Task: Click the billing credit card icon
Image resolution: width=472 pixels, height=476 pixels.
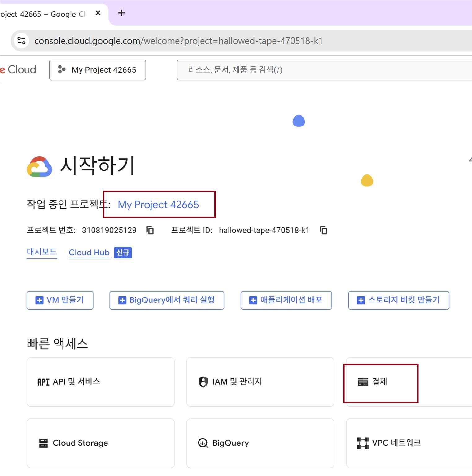Action: [363, 382]
